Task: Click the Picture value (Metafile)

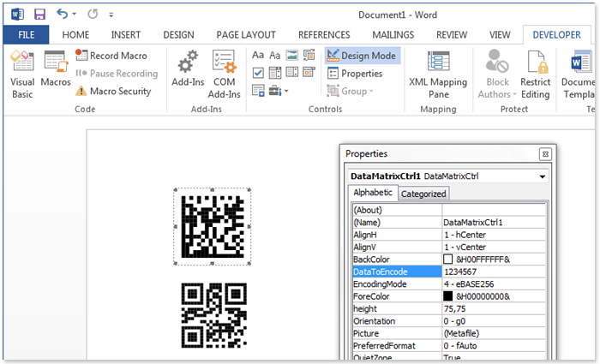Action: tap(494, 333)
